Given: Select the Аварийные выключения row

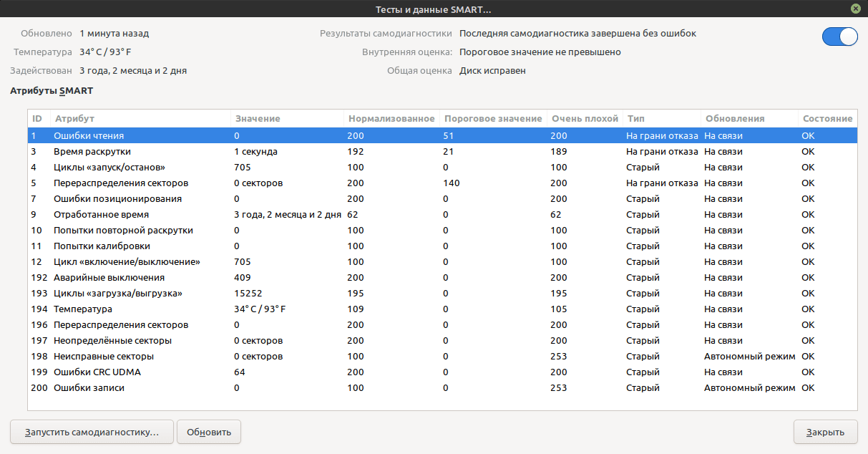Looking at the screenshot, I should (109, 277).
